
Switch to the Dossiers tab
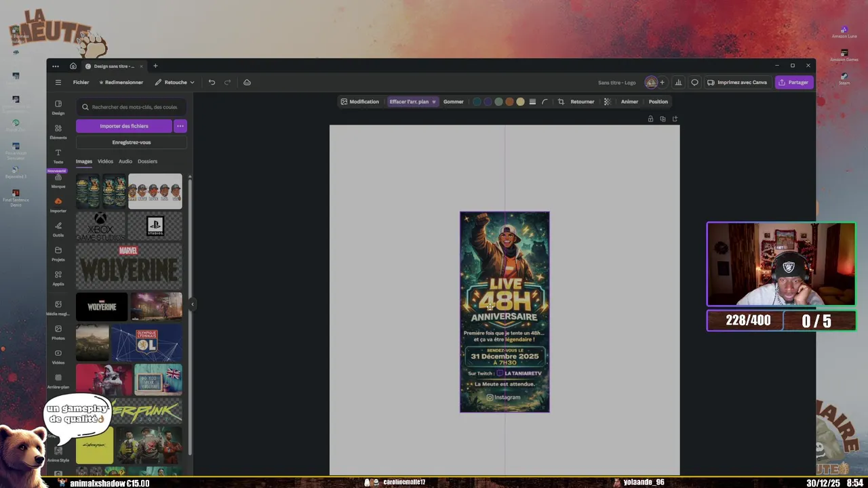click(147, 161)
